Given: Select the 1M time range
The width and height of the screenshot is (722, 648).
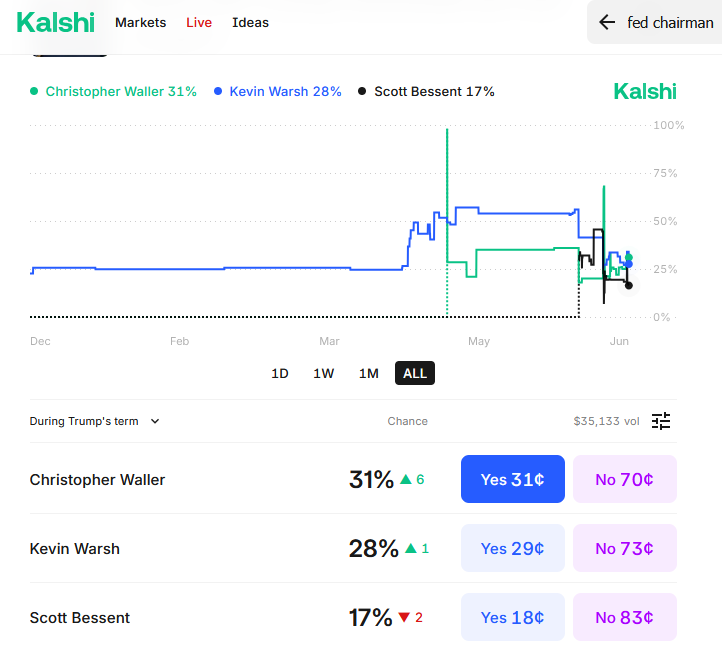Looking at the screenshot, I should coord(369,374).
